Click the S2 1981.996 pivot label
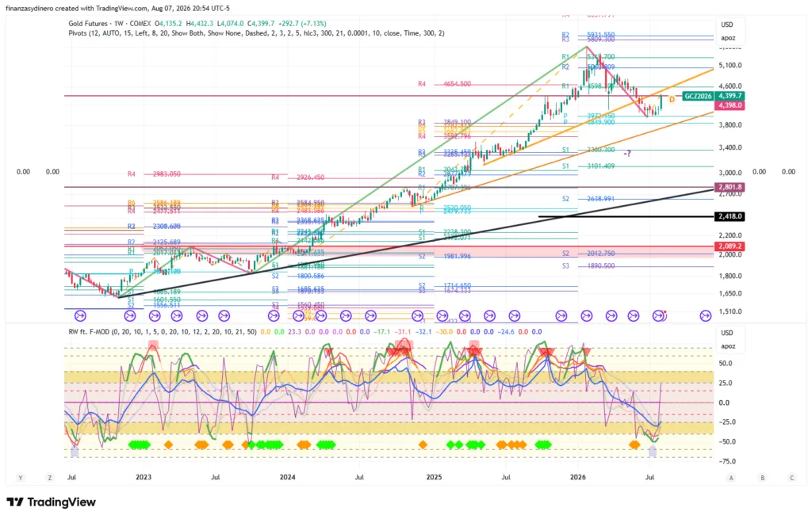 tap(445, 257)
